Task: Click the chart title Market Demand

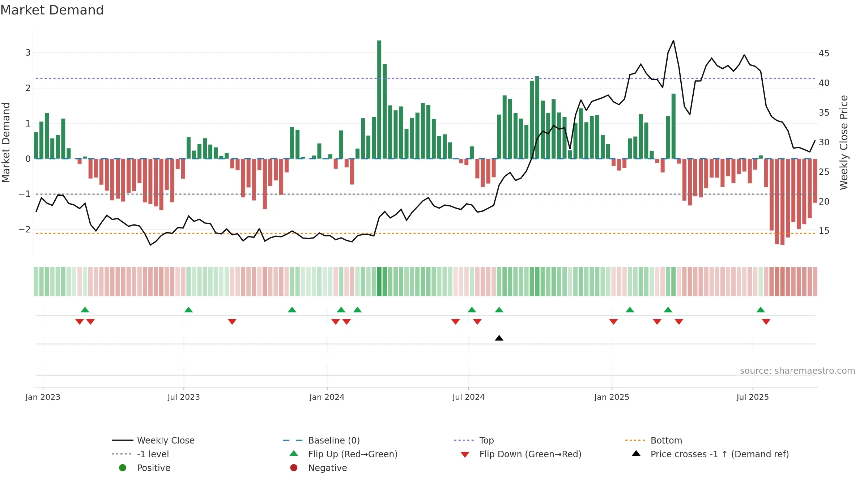Action: click(x=52, y=10)
